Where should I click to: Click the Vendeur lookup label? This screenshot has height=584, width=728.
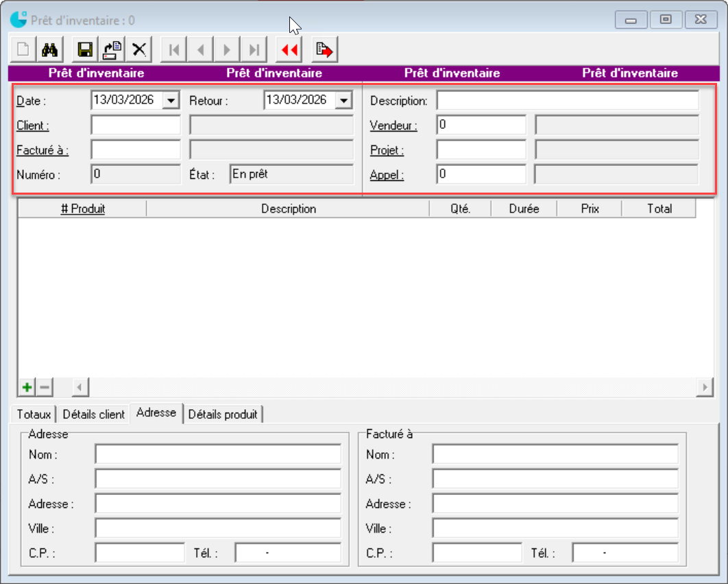(393, 125)
